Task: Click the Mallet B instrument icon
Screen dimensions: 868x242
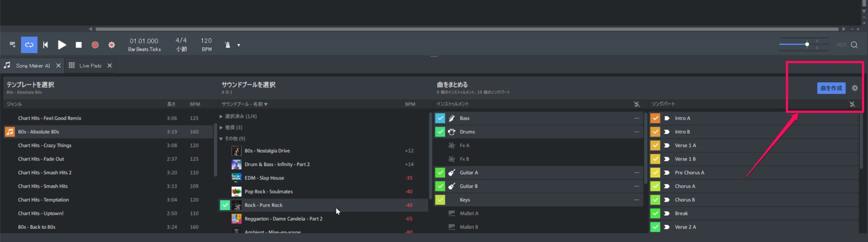Action: tap(452, 227)
